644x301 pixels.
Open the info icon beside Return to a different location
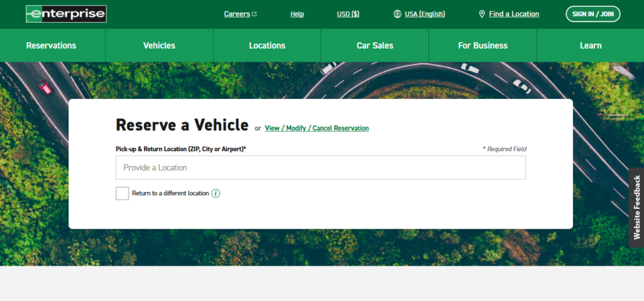tap(216, 193)
